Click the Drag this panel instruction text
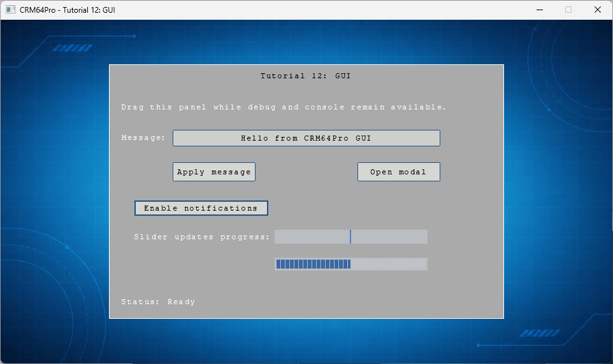613x364 pixels. click(x=284, y=107)
